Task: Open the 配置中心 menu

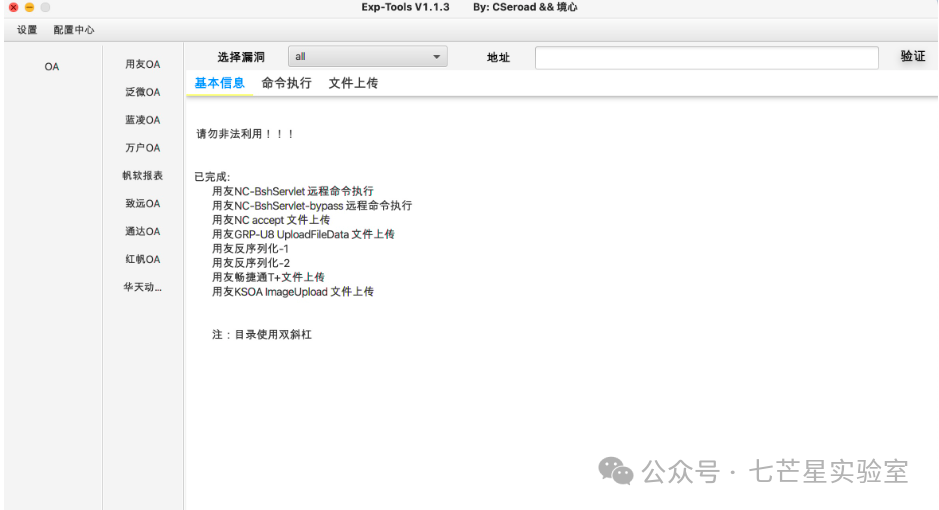Action: coord(74,30)
